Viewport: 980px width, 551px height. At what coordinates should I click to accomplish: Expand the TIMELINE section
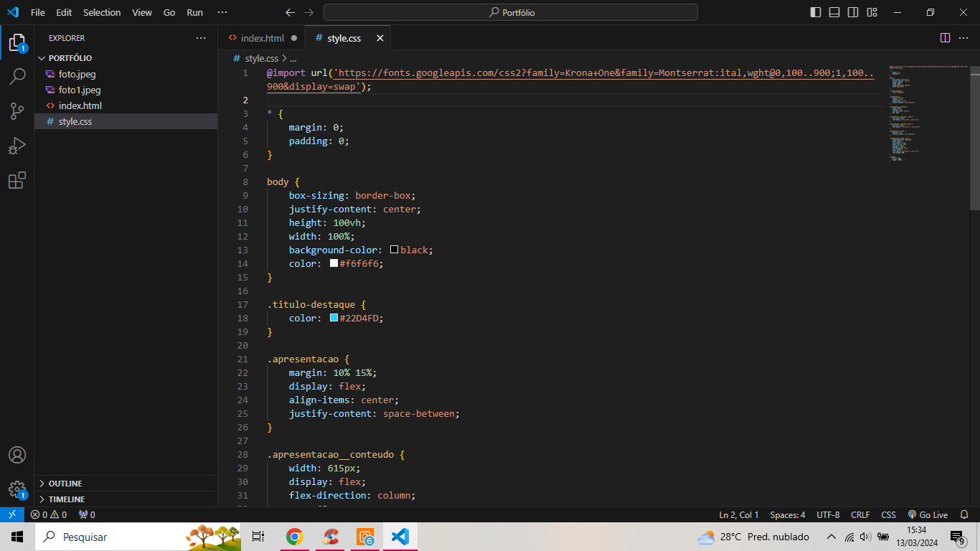[x=126, y=499]
